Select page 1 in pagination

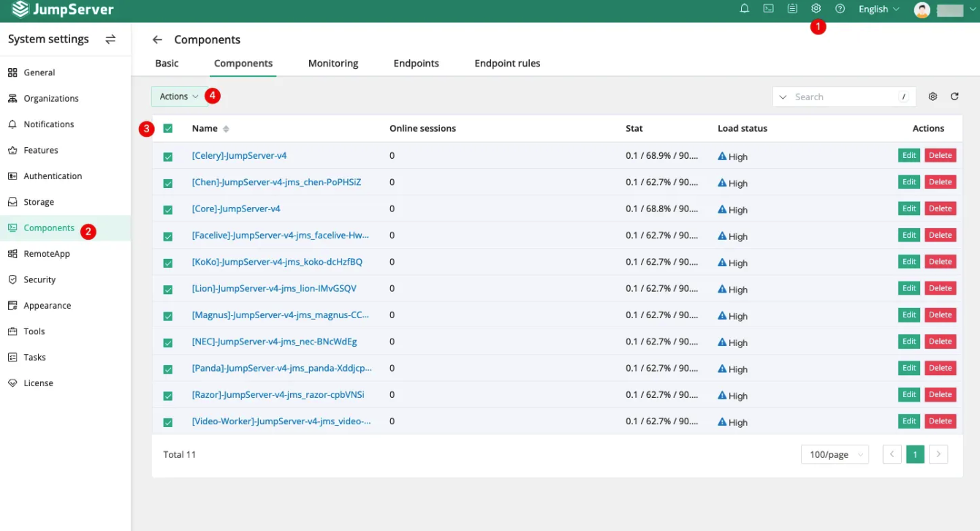pos(915,454)
